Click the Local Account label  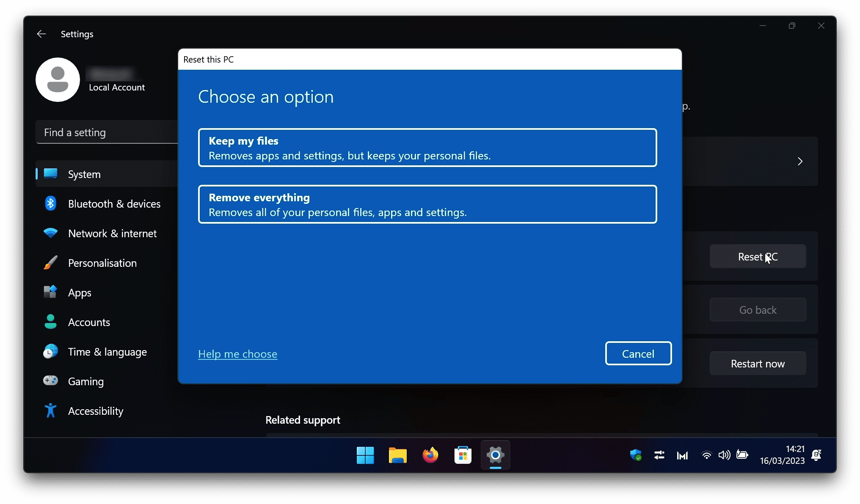(x=117, y=88)
